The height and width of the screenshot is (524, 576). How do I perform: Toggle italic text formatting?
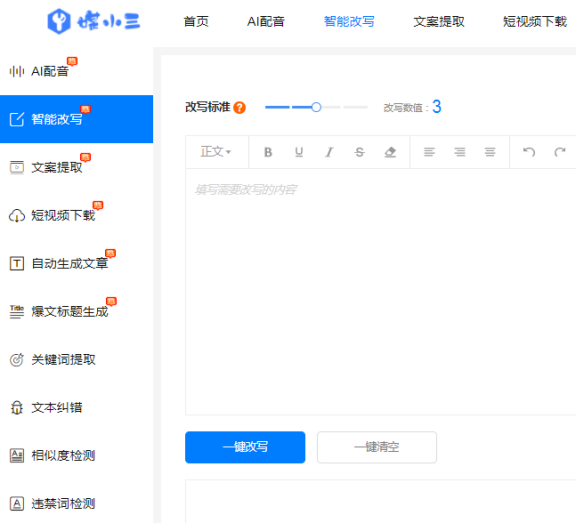click(329, 152)
